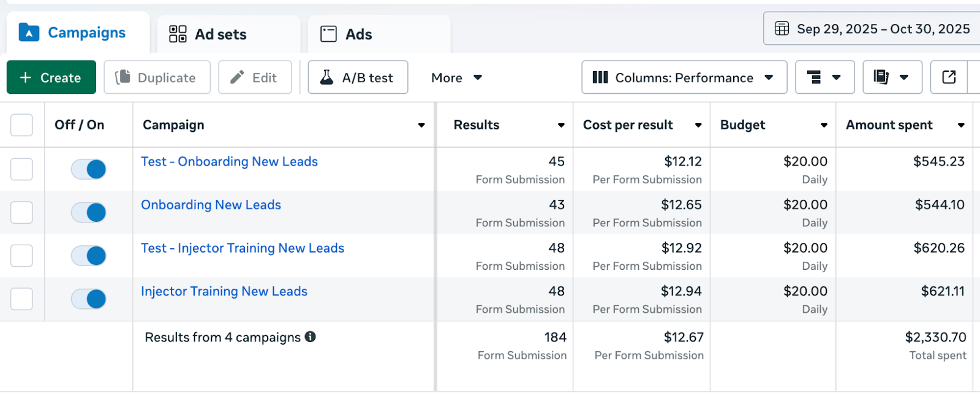Screen dimensions: 980x393
Task: Turn off Test - Onboarding New Leads campaign
Action: (x=89, y=169)
